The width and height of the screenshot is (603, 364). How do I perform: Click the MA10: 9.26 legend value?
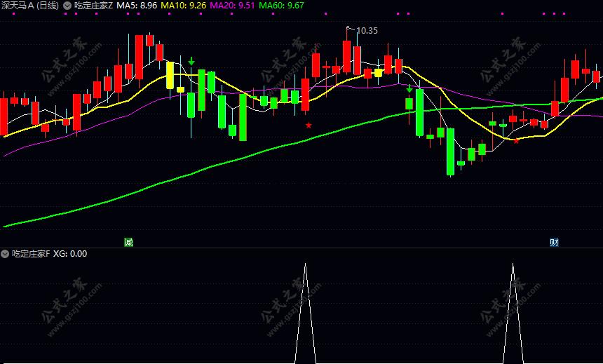point(184,6)
